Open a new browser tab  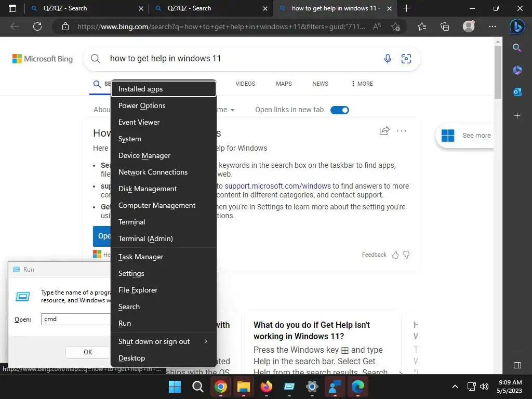(406, 8)
